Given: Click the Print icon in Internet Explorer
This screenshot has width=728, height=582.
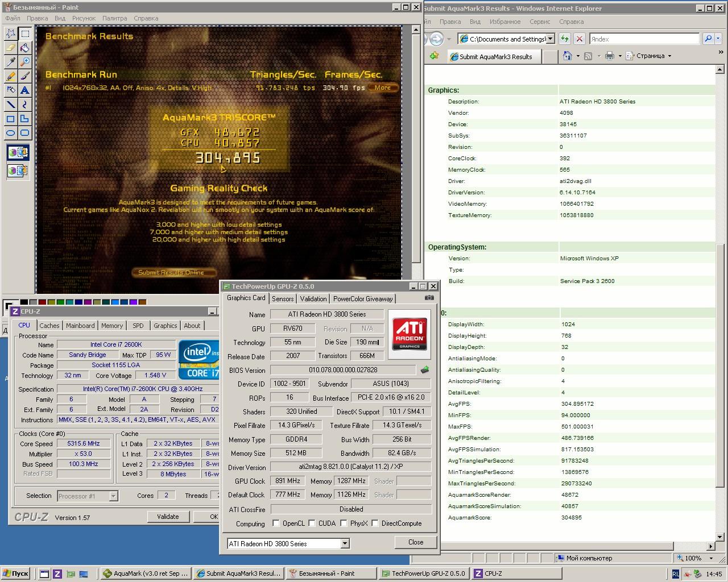Looking at the screenshot, I should tap(610, 56).
